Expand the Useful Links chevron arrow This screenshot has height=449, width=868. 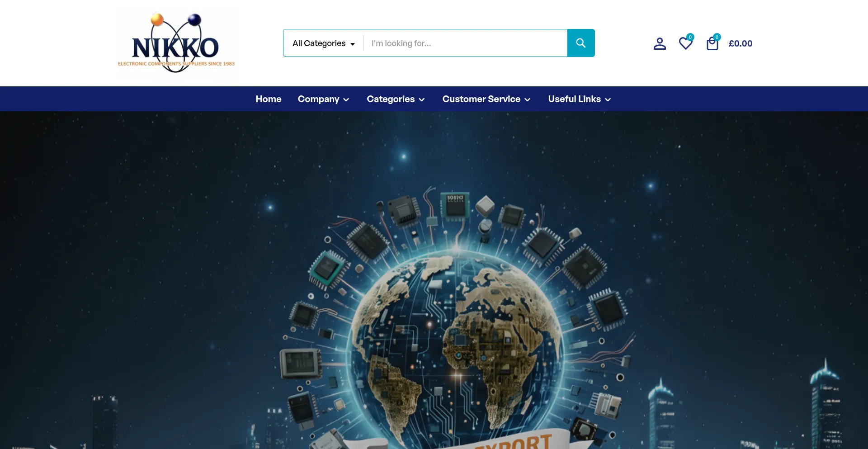(608, 100)
